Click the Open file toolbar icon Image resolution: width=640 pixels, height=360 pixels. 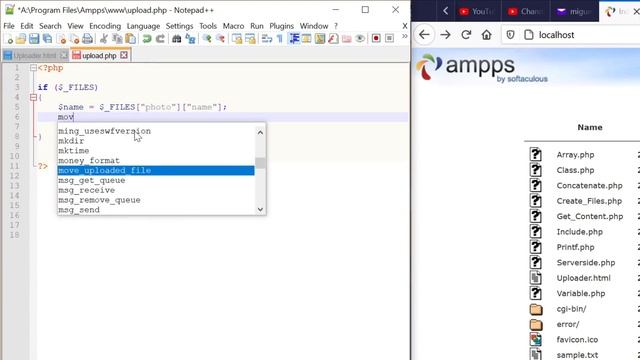21,39
